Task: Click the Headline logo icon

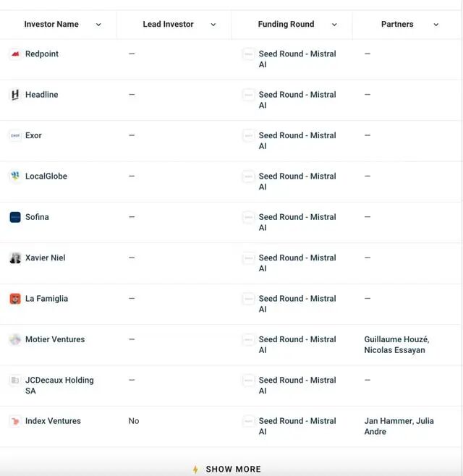Action: click(15, 95)
